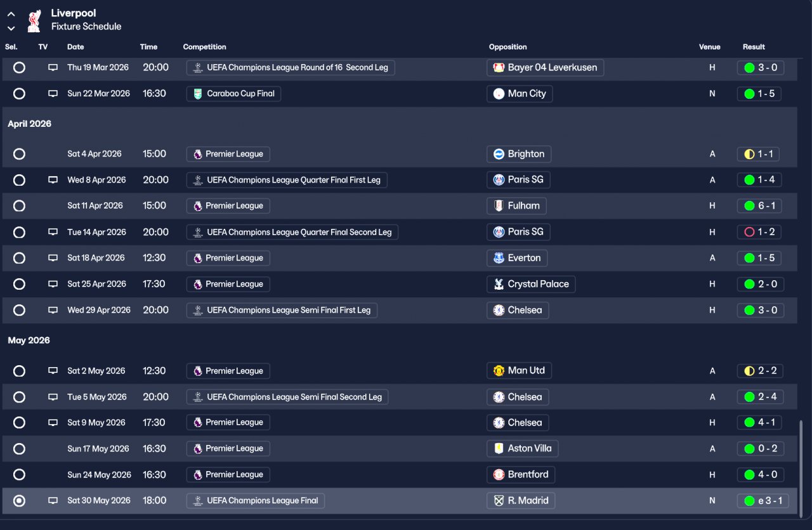The width and height of the screenshot is (812, 530).
Task: Click the Brentford club badge
Action: (x=499, y=475)
